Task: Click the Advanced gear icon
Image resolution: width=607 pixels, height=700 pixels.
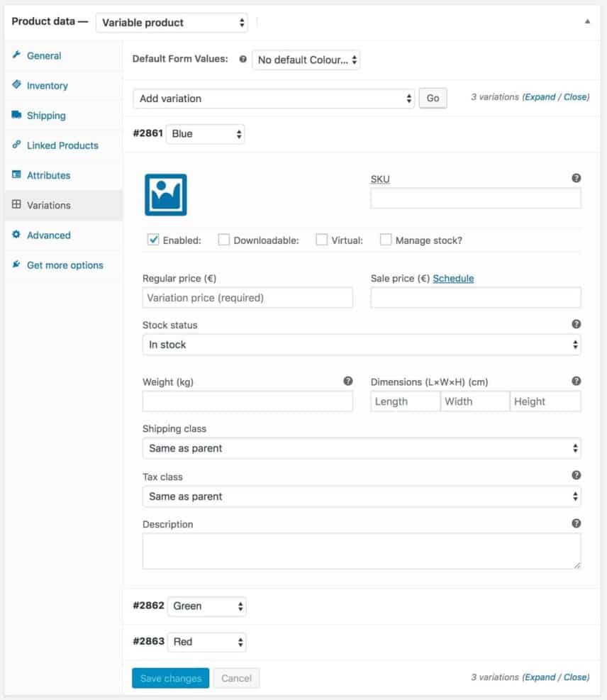Action: 16,235
